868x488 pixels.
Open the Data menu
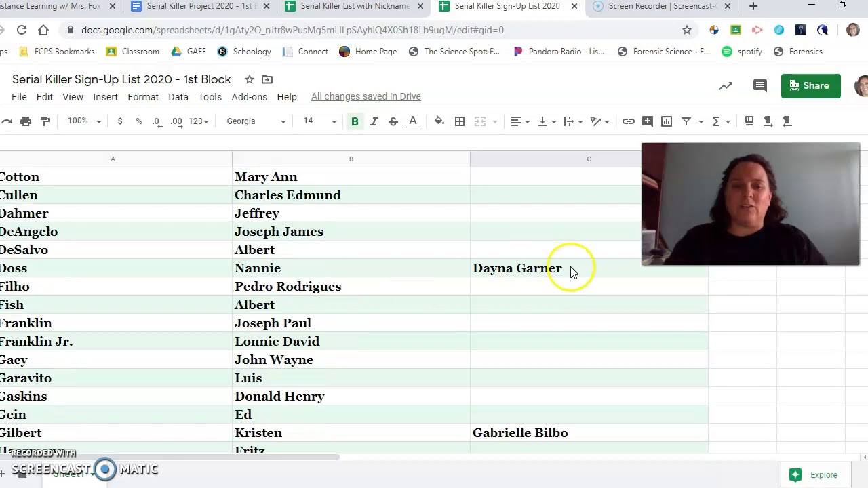click(178, 97)
